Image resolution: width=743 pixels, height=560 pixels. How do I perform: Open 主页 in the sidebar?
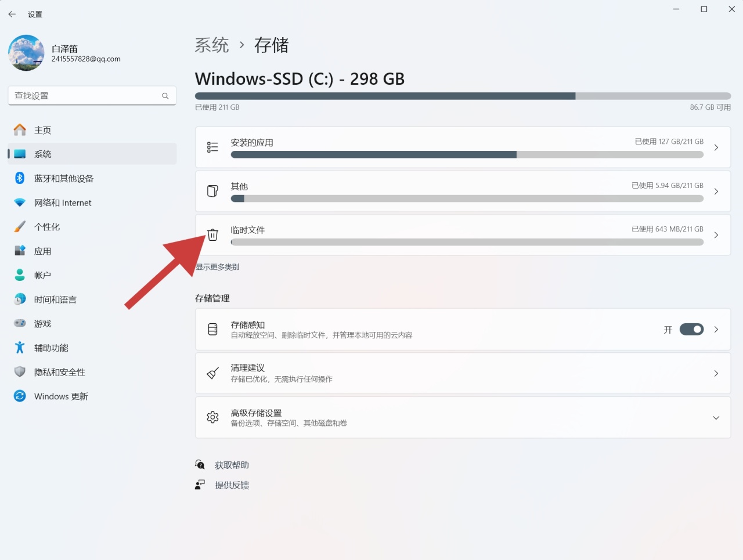[92, 130]
